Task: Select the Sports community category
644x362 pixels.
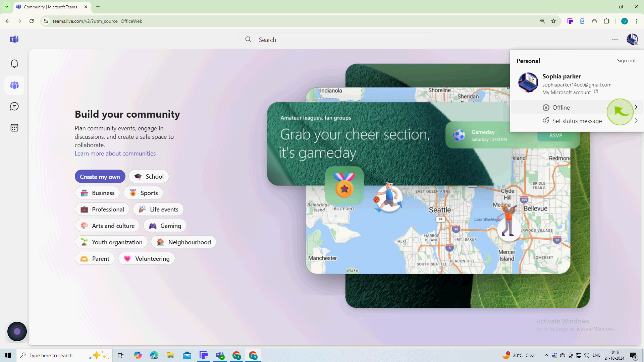Action: tap(143, 193)
